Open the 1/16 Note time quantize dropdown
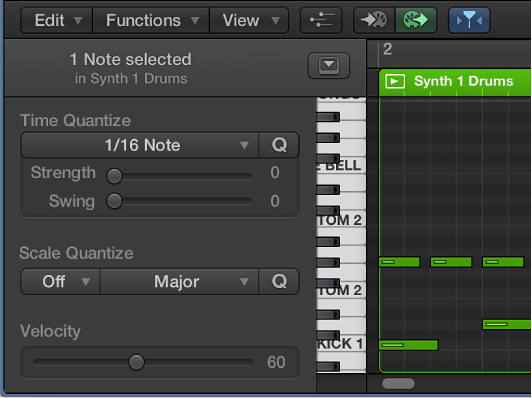 click(x=140, y=145)
